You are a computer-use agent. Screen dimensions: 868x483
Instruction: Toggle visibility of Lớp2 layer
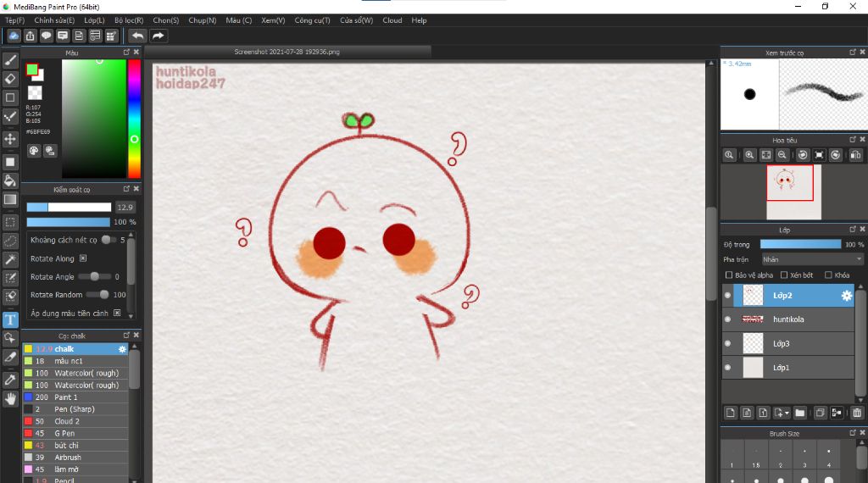click(x=727, y=296)
